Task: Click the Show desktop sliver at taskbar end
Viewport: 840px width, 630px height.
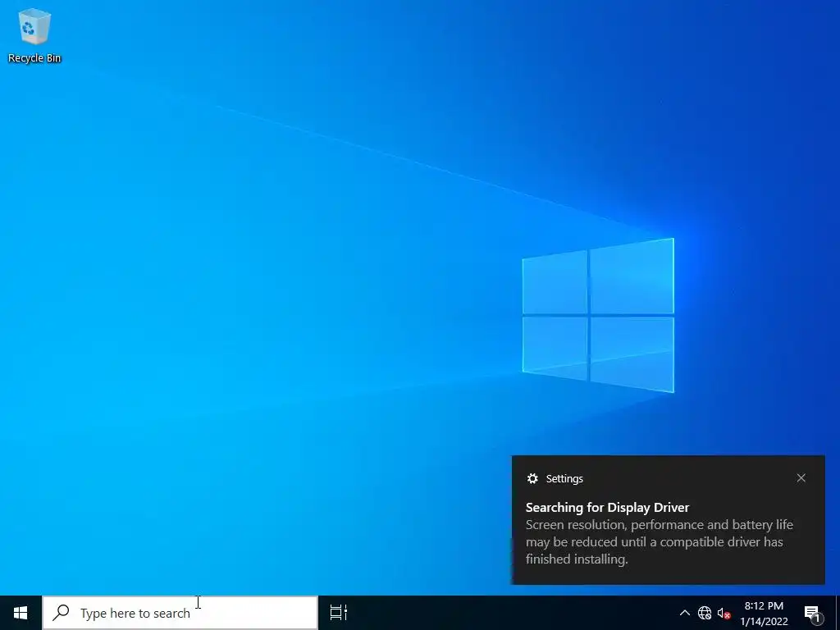Action: pyautogui.click(x=838, y=613)
